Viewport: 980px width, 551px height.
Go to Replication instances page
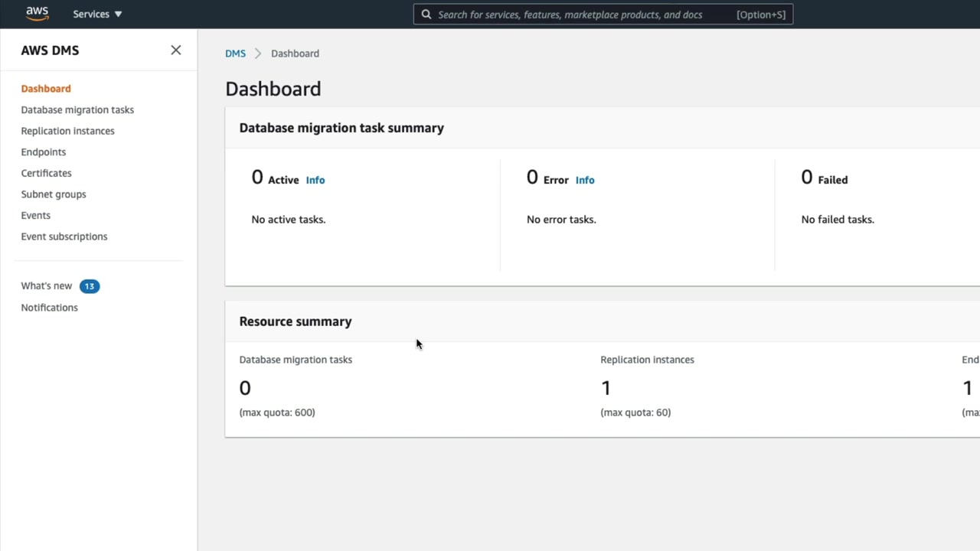67,131
